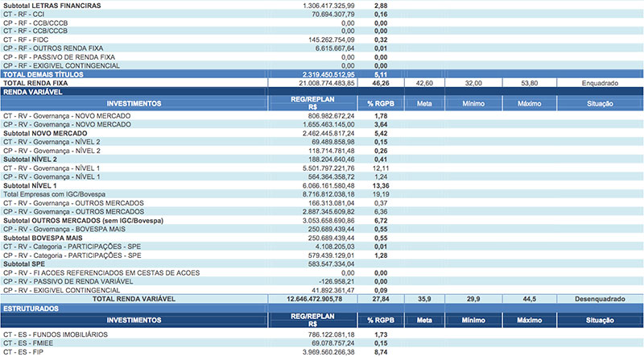The height and width of the screenshot is (357, 644).
Task: Select the Subtotal NÍVEL 1 row
Action: coord(31,185)
